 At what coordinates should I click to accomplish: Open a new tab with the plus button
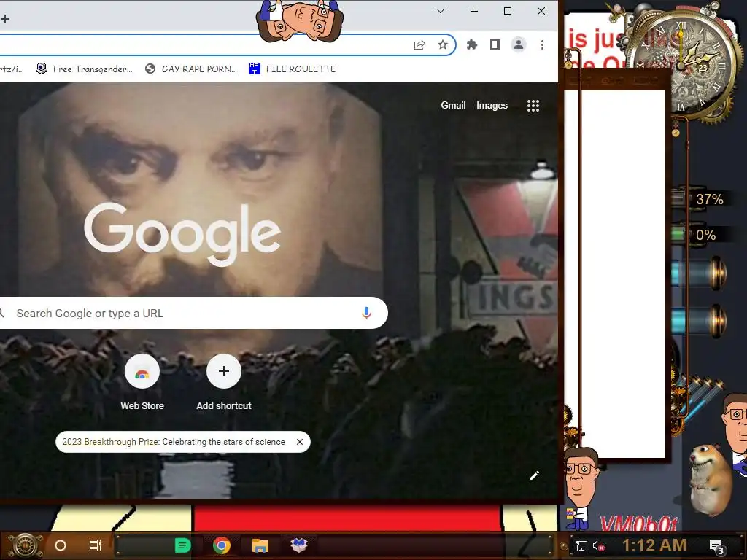pos(5,19)
